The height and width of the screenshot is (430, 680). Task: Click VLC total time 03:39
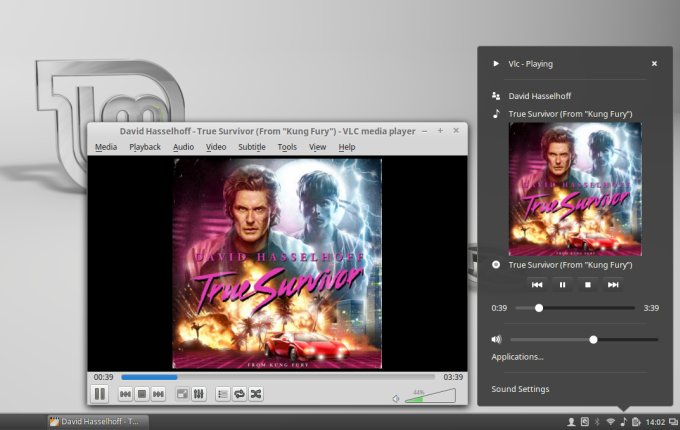pyautogui.click(x=453, y=377)
